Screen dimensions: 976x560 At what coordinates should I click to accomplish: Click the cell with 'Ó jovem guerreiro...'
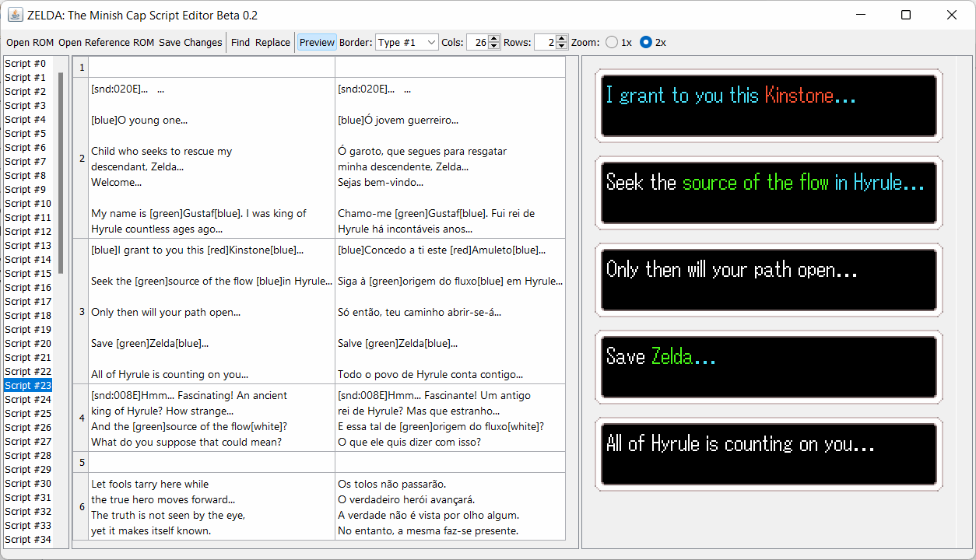point(450,159)
